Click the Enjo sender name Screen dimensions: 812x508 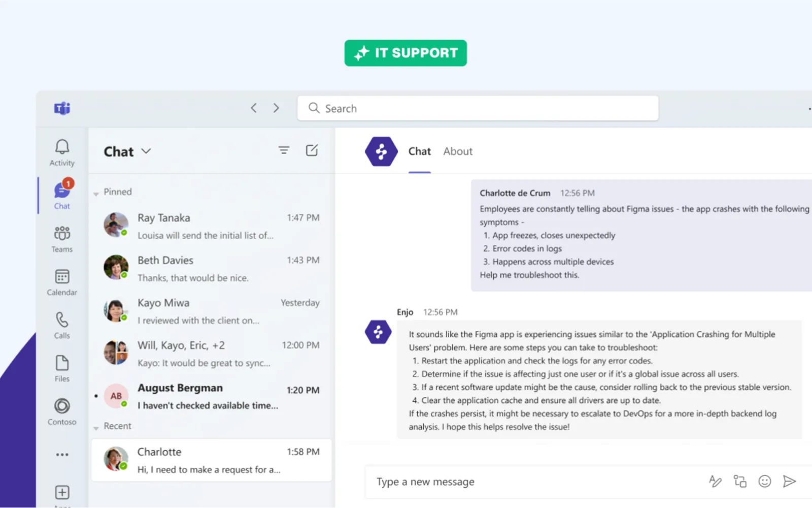[405, 312]
